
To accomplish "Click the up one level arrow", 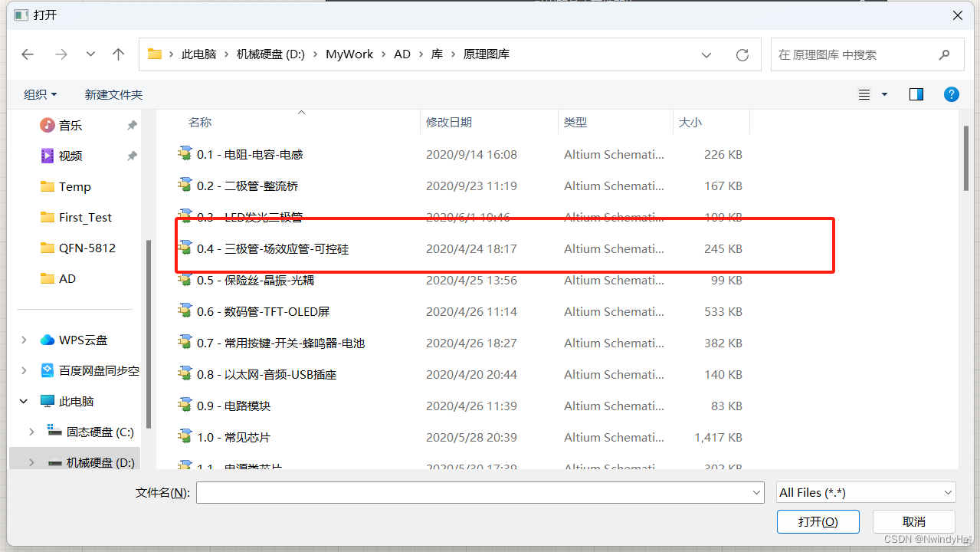I will 118,54.
